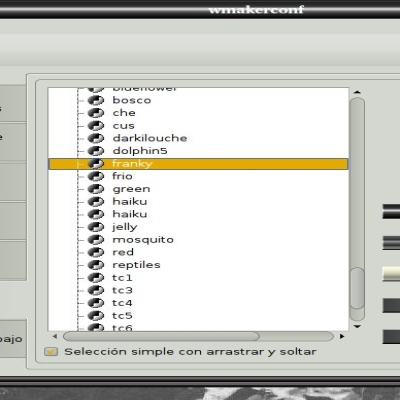Select the che theme entry
This screenshot has width=400, height=400.
(124, 113)
